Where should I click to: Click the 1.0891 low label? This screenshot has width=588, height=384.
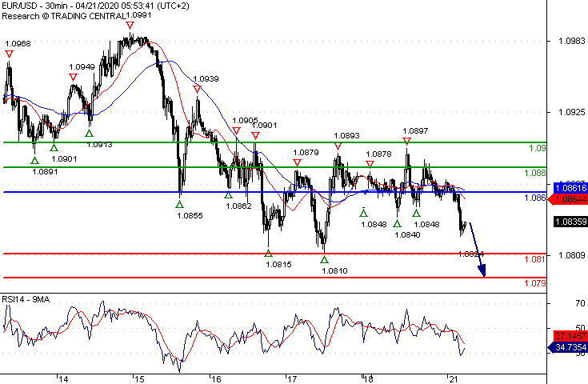click(45, 172)
